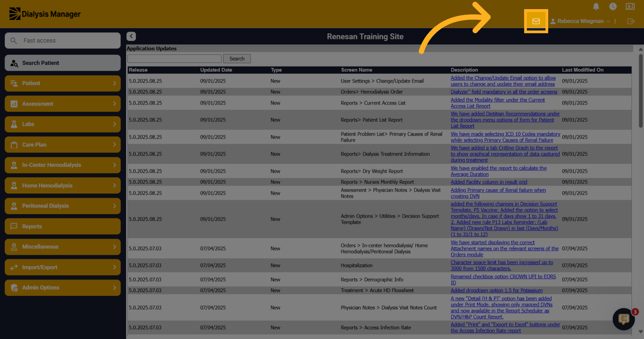This screenshot has height=339, width=644.
Task: Click the scrollbar down arrow
Action: 641,332
